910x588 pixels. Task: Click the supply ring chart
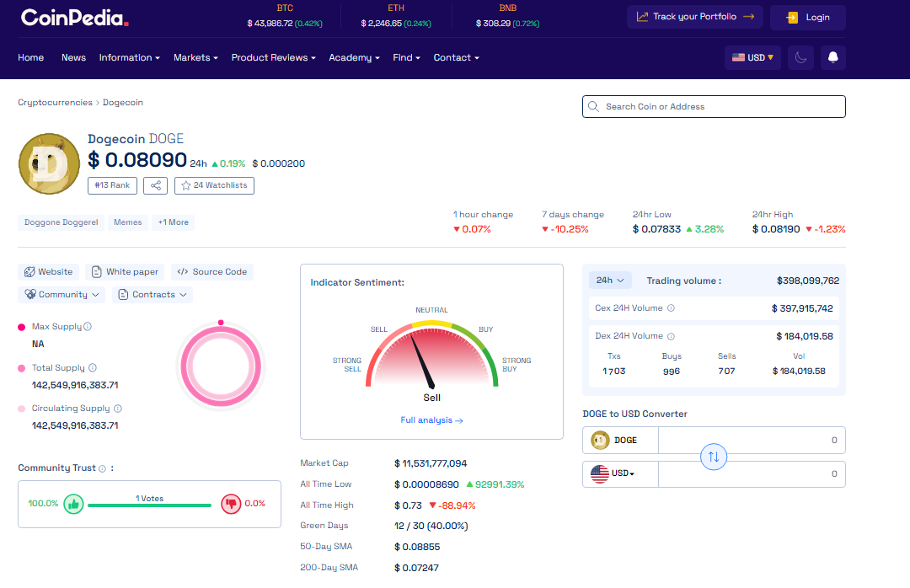pos(221,366)
